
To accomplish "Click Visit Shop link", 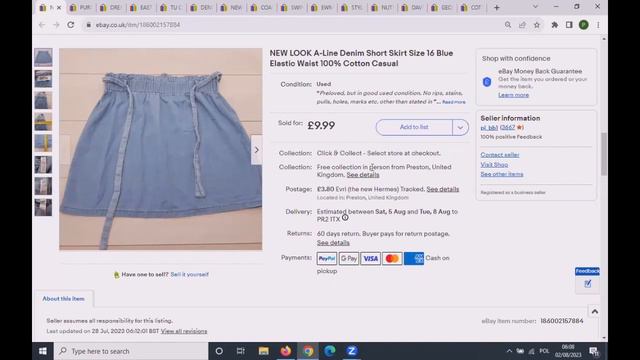I will [494, 164].
